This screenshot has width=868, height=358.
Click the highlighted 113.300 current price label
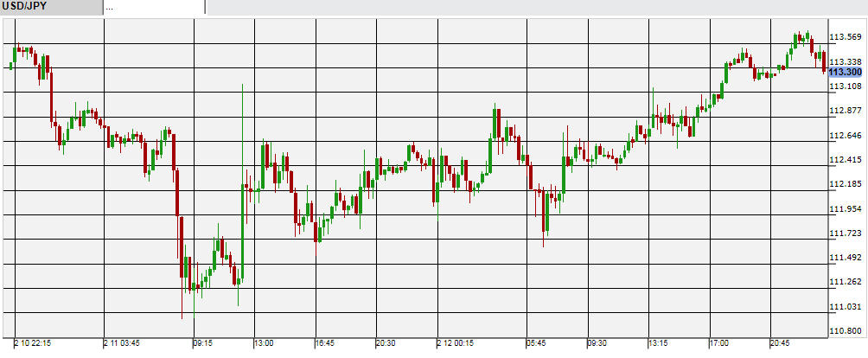pos(845,73)
